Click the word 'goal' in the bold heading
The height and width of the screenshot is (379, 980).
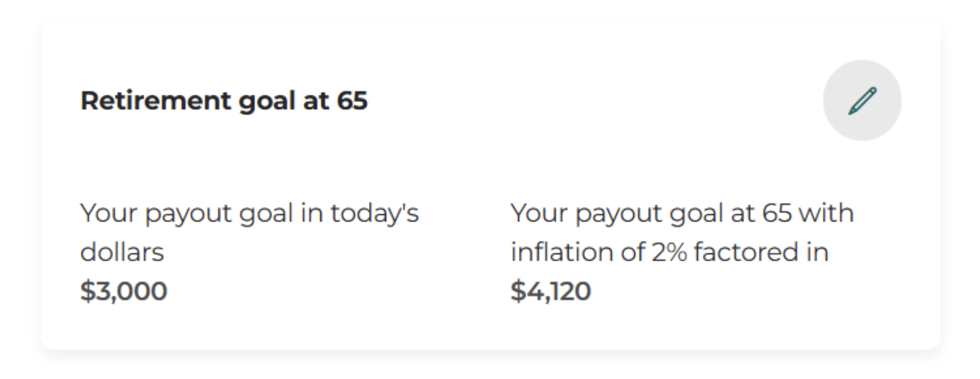coord(266,101)
